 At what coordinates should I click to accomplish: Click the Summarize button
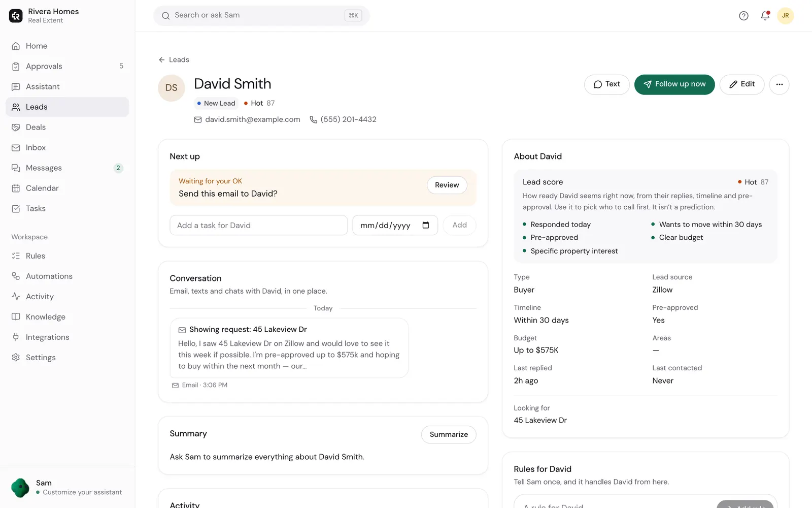pyautogui.click(x=449, y=434)
